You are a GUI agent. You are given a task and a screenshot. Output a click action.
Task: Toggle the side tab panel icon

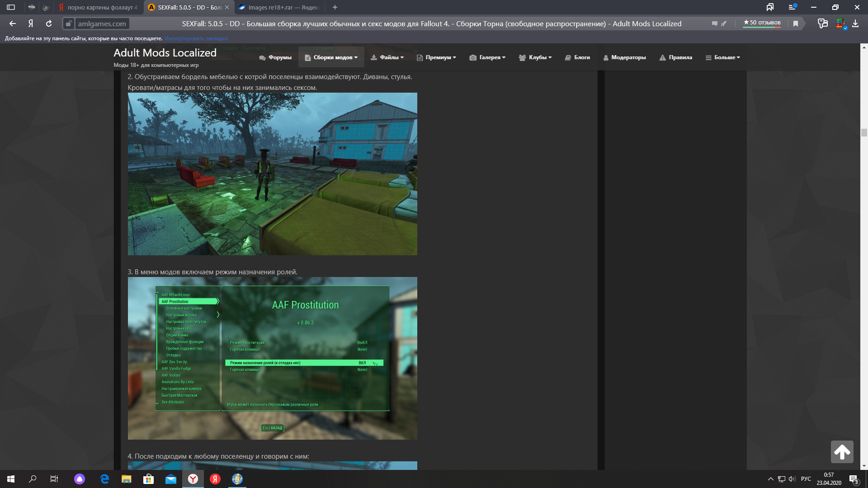[11, 7]
